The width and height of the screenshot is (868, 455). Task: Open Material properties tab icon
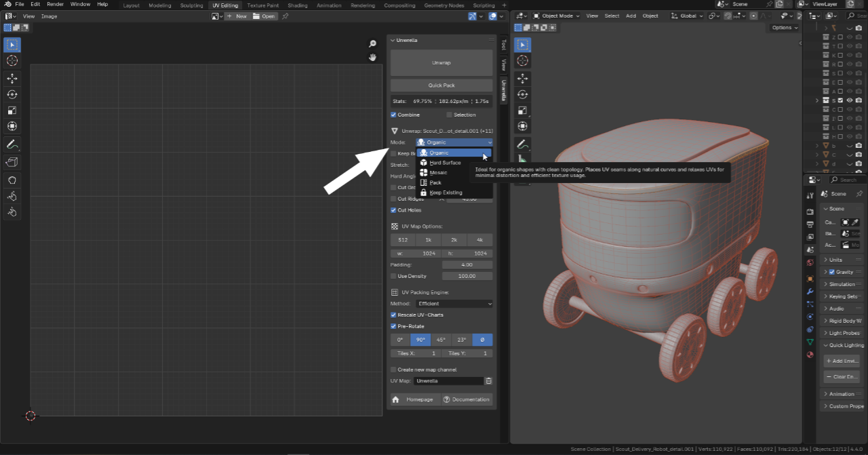(x=810, y=355)
